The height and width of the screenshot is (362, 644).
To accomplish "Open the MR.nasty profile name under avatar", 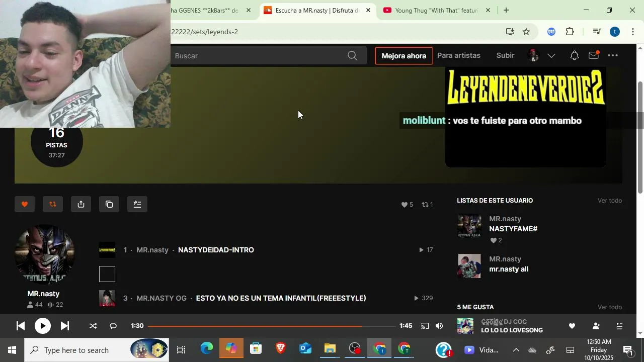I will 43,294.
